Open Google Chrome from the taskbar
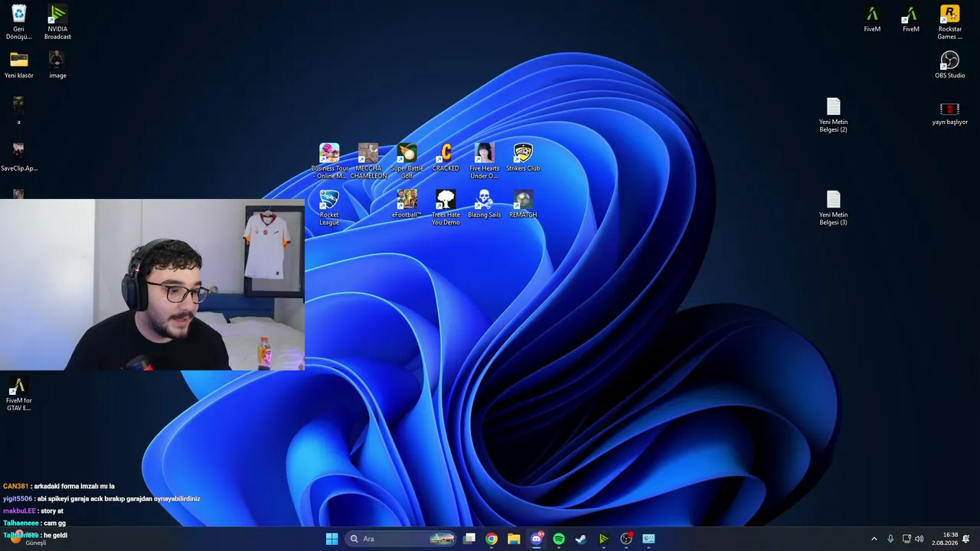The height and width of the screenshot is (551, 980). click(492, 539)
